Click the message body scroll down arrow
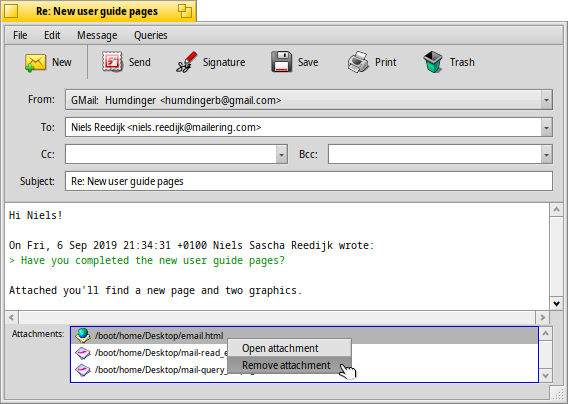Viewport: 568px width, 404px height. [556, 304]
